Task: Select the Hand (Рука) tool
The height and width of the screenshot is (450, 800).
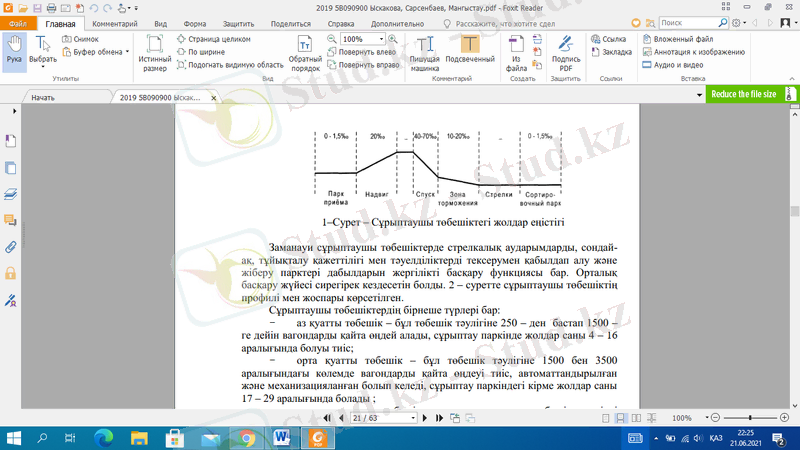Action: [x=14, y=51]
